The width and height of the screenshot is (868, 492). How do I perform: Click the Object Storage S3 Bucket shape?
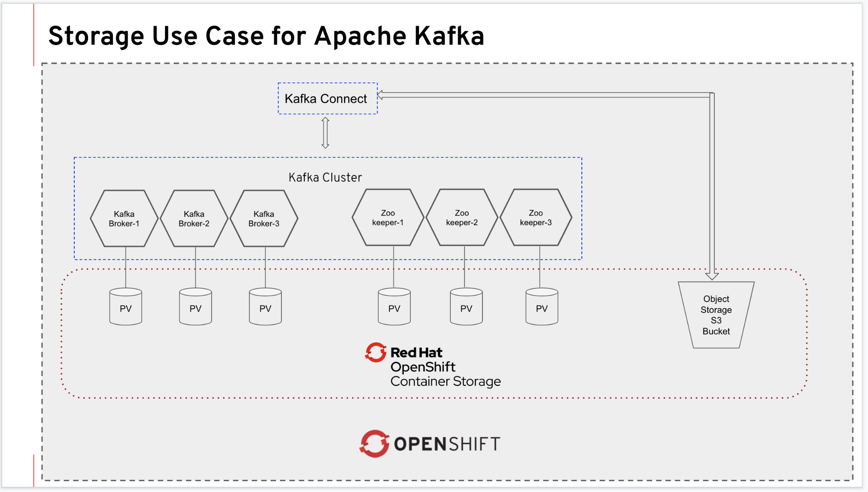point(716,315)
